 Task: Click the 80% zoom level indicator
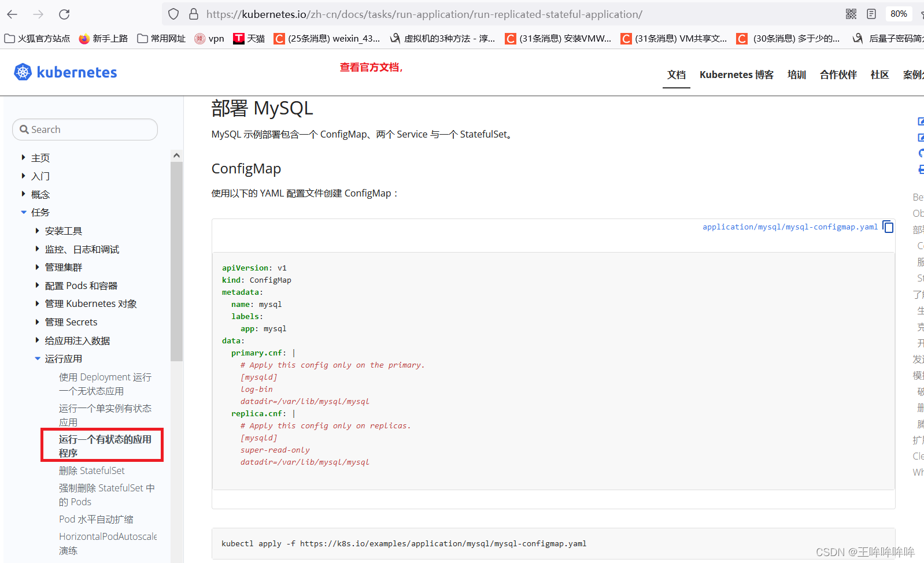pyautogui.click(x=899, y=14)
